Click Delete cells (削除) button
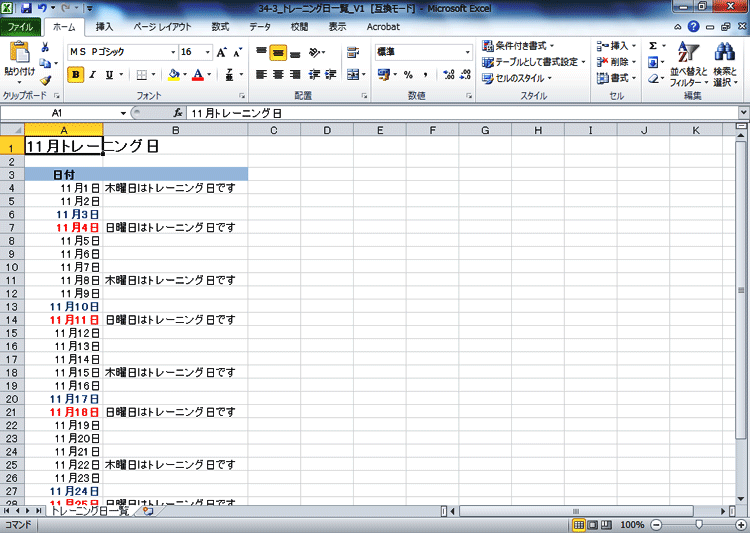Screen dimensions: 750x533 click(x=616, y=62)
